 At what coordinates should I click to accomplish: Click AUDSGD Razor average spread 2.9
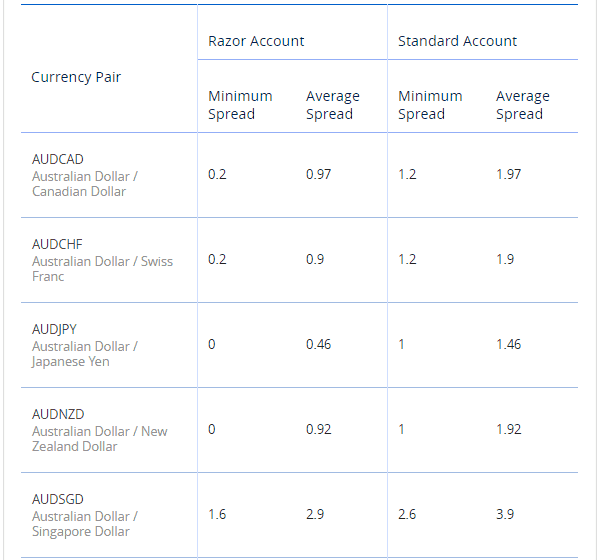pyautogui.click(x=315, y=515)
